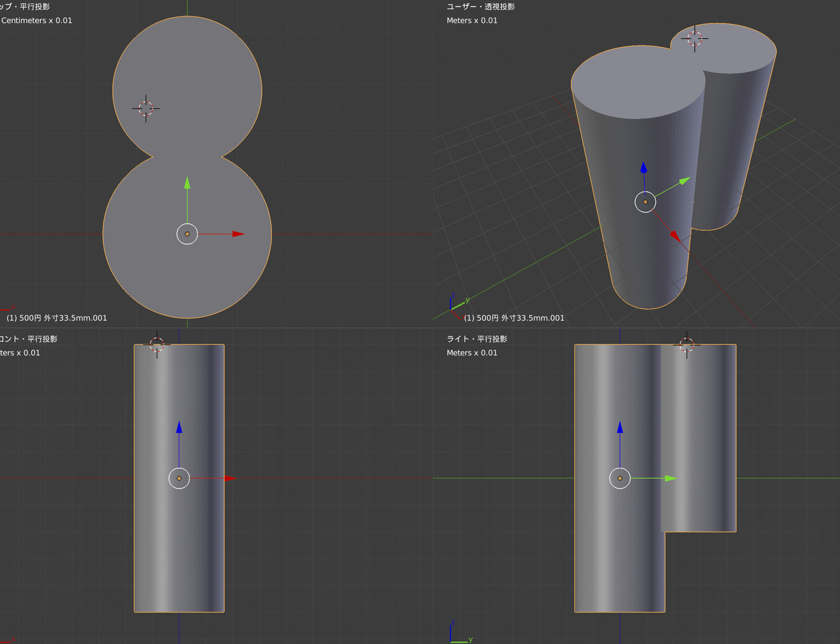Click "ユーザー・透視投影" view label
This screenshot has height=644, width=840.
pos(480,6)
